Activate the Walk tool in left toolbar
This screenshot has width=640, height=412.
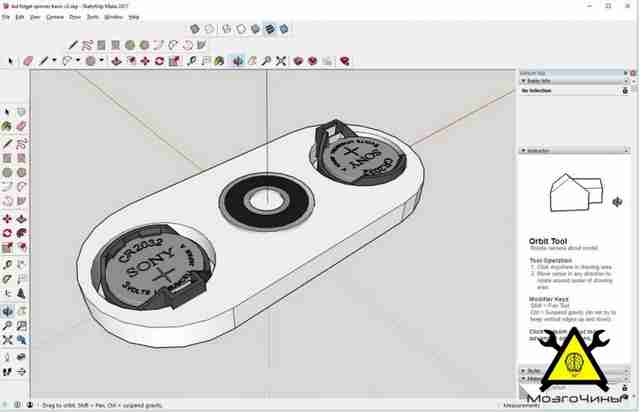(x=7, y=372)
